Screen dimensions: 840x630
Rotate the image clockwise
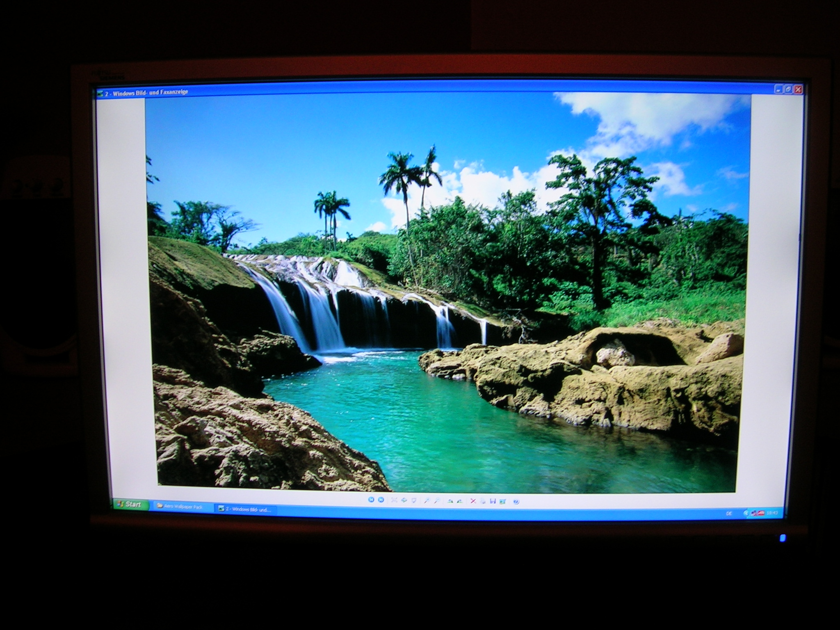(x=450, y=501)
